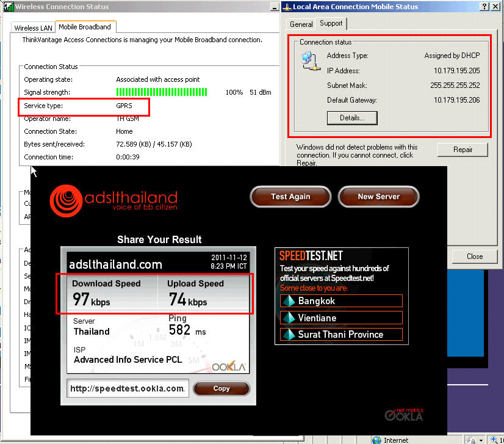The height and width of the screenshot is (444, 504).
Task: Click the 74 kbps upload speed
Action: coord(188,299)
